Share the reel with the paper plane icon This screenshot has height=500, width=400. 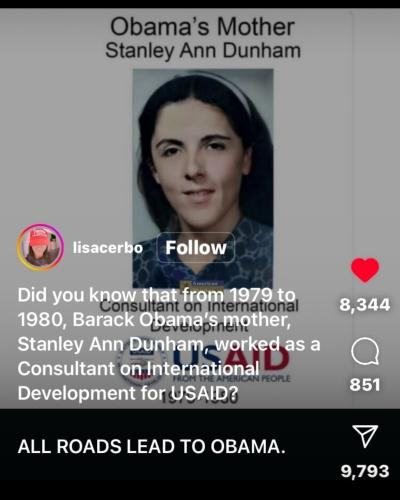coord(365,436)
